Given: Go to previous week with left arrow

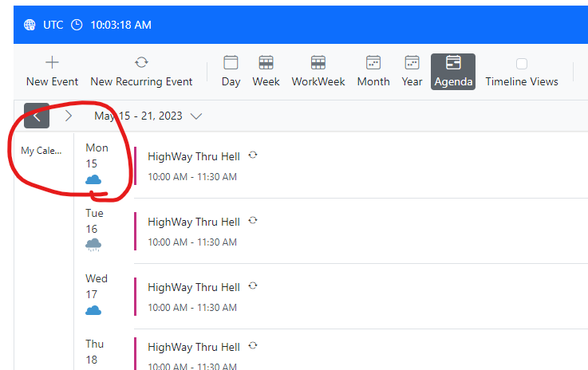Looking at the screenshot, I should point(37,116).
